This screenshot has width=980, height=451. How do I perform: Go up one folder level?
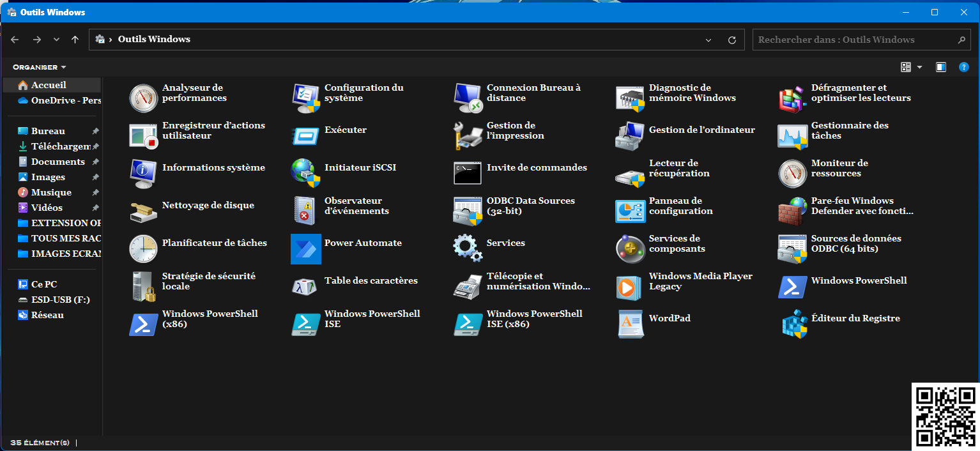tap(75, 40)
